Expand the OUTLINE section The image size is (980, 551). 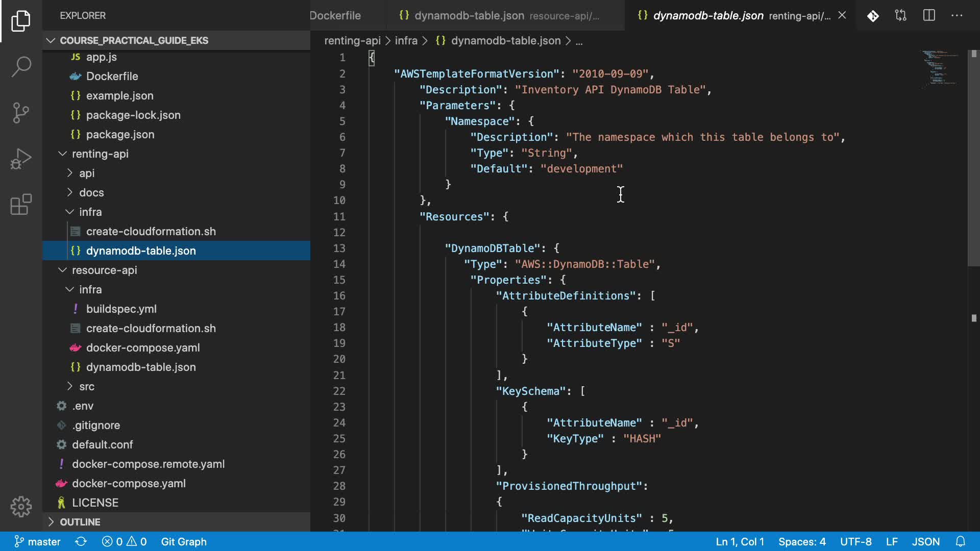[80, 522]
